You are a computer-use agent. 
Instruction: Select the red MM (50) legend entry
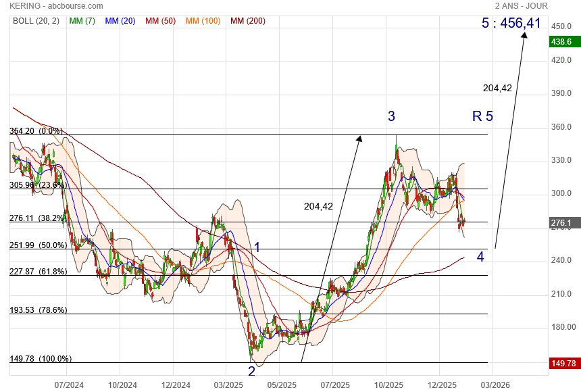pos(160,21)
